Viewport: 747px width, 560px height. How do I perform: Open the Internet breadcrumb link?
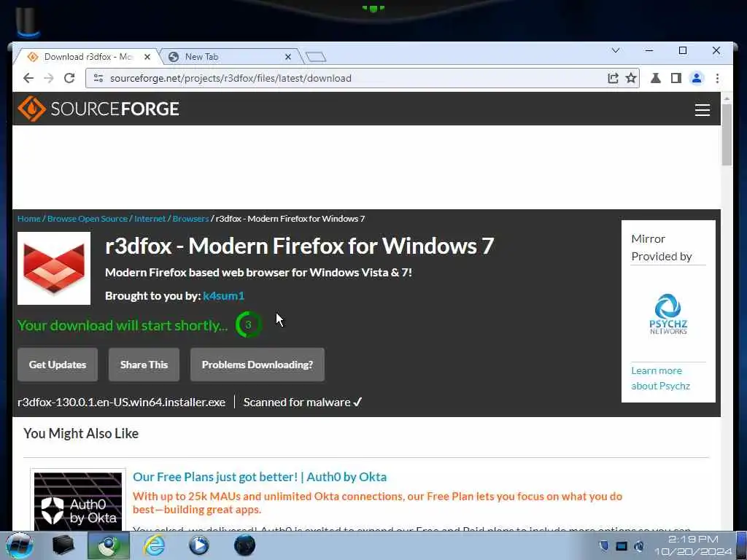point(150,219)
